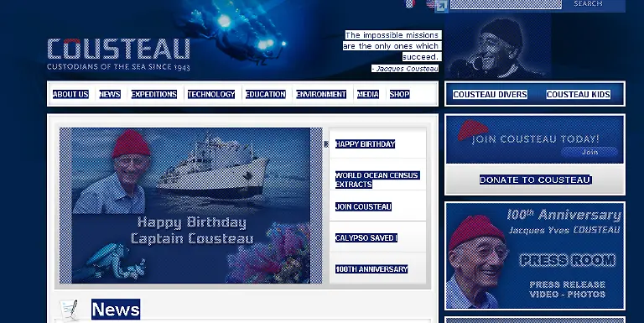Viewport: 644px width, 323px height.
Task: Click the News heading
Action: (x=116, y=309)
